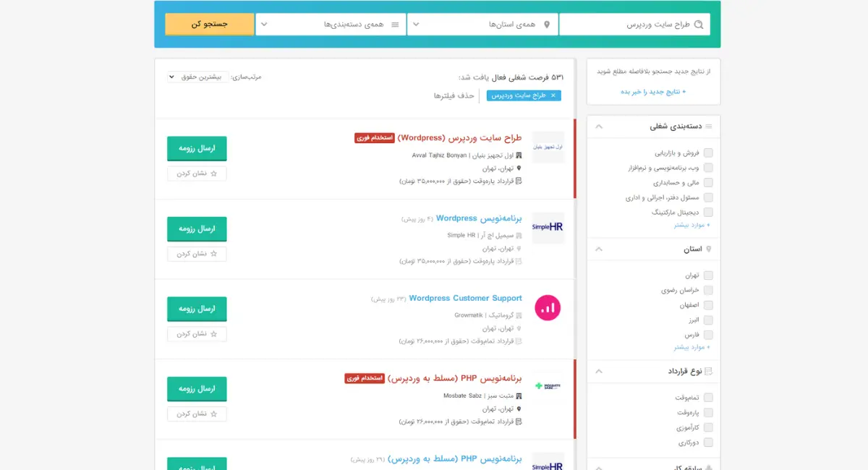Send resume for Mosbate Sabz PHP job
The height and width of the screenshot is (470, 868).
[x=197, y=388]
